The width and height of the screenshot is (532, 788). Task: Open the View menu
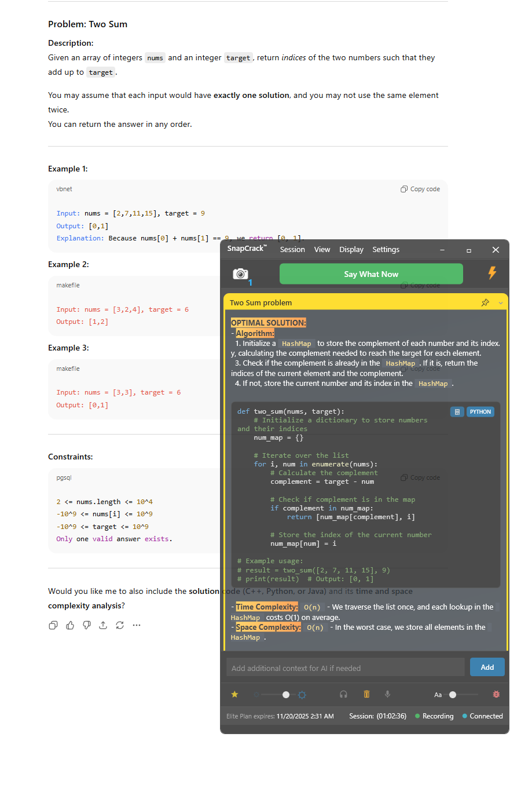coord(322,249)
